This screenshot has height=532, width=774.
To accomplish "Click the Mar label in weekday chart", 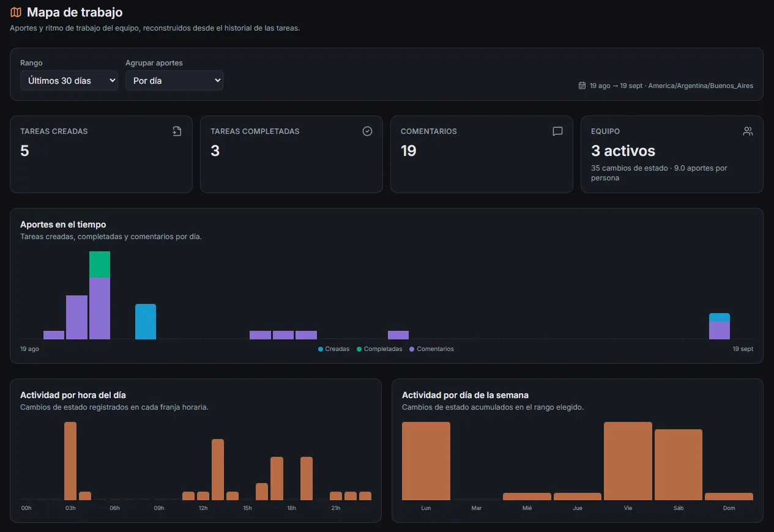I will pyautogui.click(x=477, y=508).
